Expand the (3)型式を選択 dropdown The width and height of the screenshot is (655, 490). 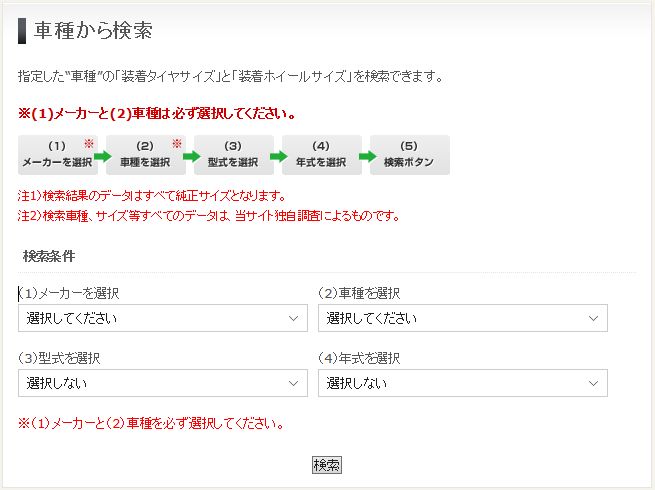(163, 383)
